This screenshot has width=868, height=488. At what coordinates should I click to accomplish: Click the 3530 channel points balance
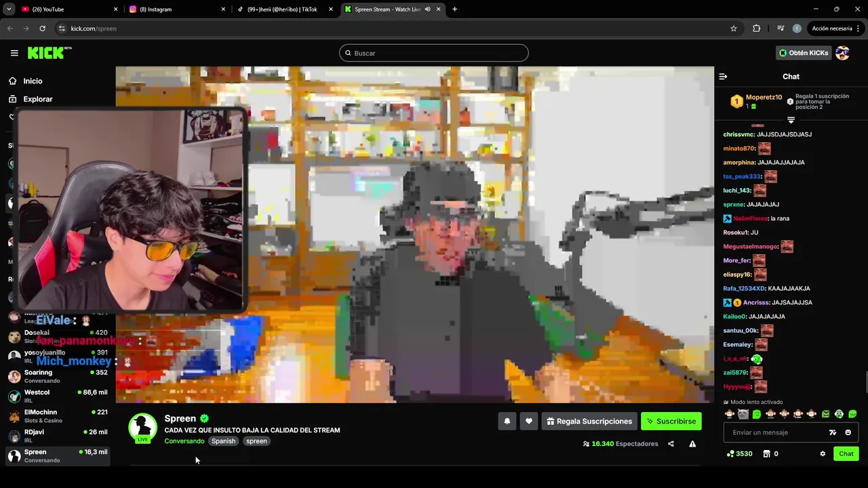pos(739,453)
